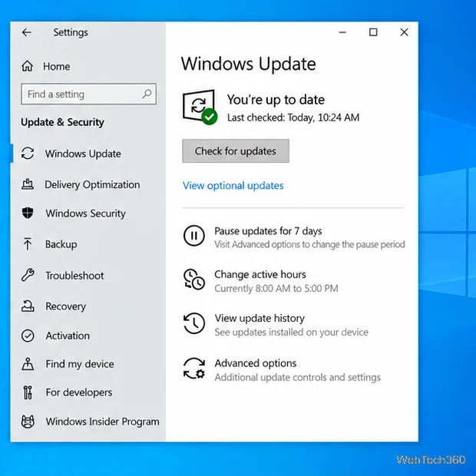
Task: Click the Find my device icon
Action: point(28,364)
